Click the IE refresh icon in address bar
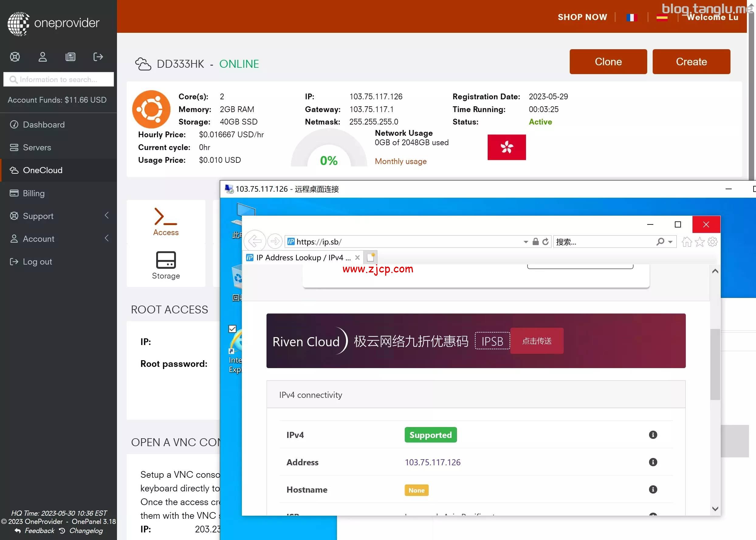This screenshot has height=540, width=756. [x=545, y=242]
